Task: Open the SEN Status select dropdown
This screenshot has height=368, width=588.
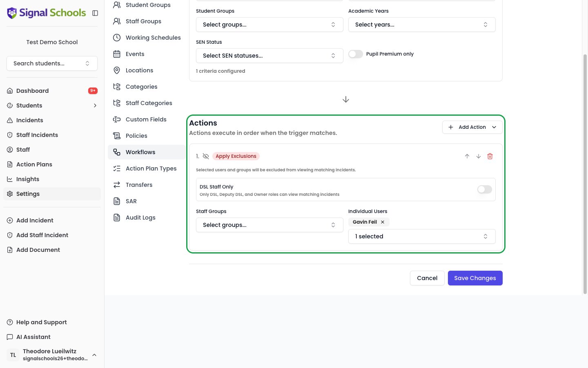Action: (x=269, y=56)
